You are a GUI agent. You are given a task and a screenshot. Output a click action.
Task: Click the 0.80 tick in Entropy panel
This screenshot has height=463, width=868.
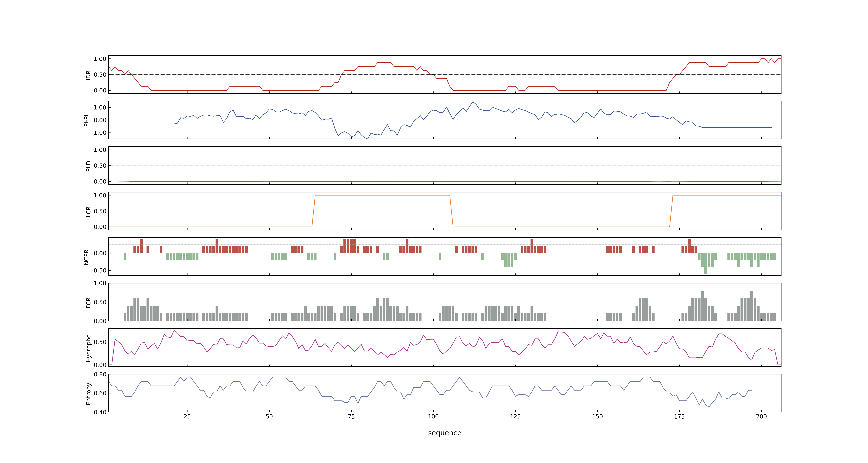click(100, 374)
